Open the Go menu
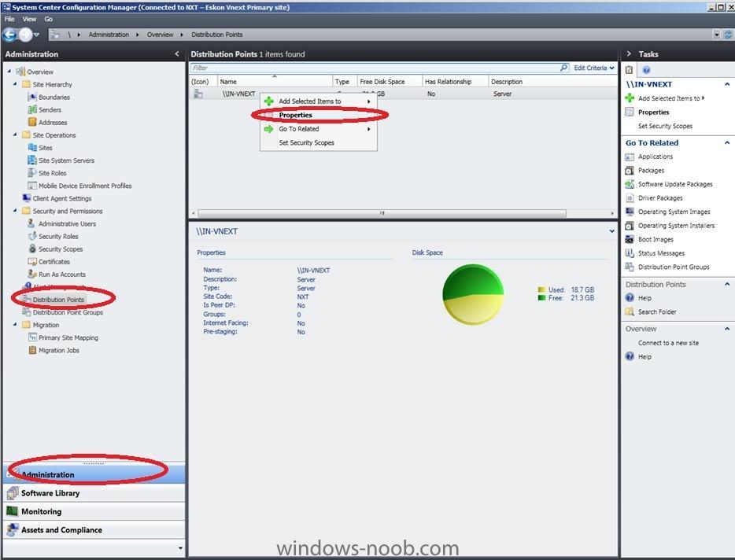This screenshot has height=560, width=735. pos(49,19)
